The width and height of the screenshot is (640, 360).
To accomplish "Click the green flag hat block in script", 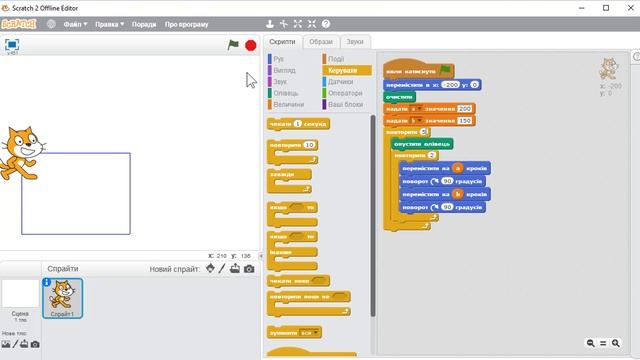I will pos(418,69).
